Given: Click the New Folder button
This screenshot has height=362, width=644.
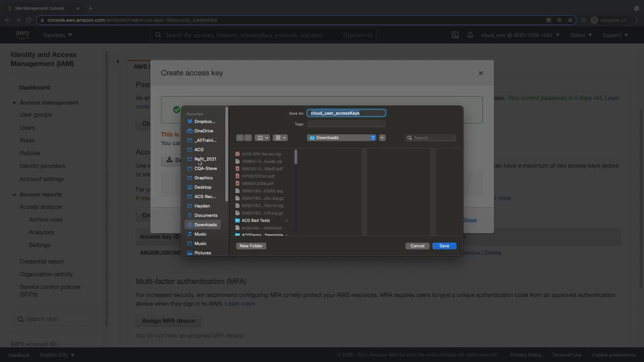Looking at the screenshot, I should click(251, 246).
